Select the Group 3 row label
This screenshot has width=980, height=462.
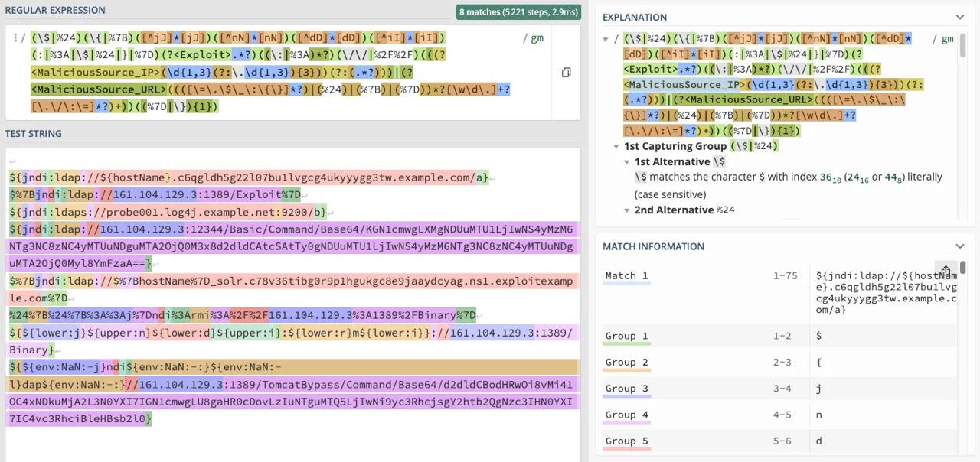tap(626, 389)
